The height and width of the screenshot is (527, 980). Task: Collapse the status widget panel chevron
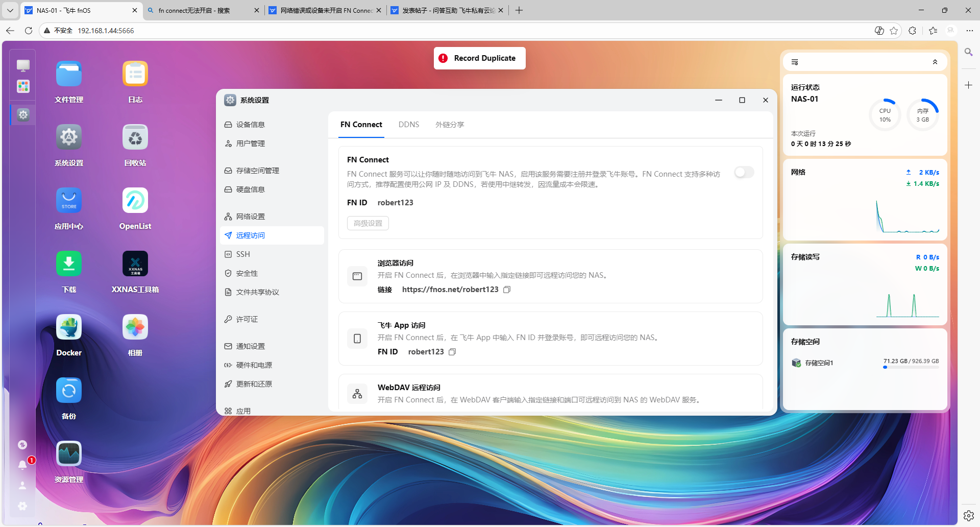click(x=935, y=62)
